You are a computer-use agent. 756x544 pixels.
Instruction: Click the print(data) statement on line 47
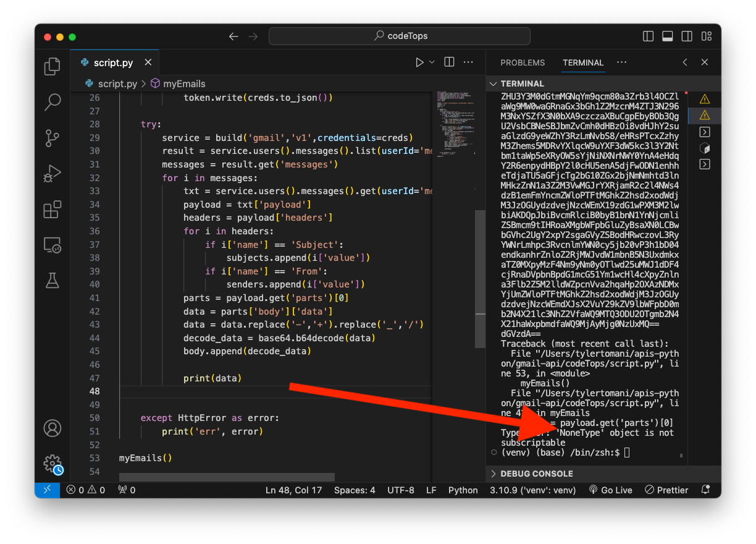[x=212, y=378]
